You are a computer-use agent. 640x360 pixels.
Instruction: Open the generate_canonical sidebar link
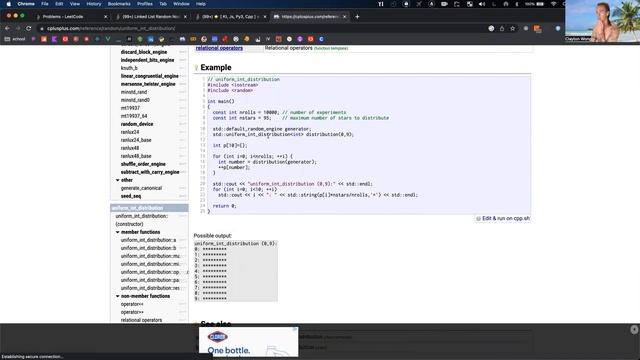pyautogui.click(x=141, y=188)
